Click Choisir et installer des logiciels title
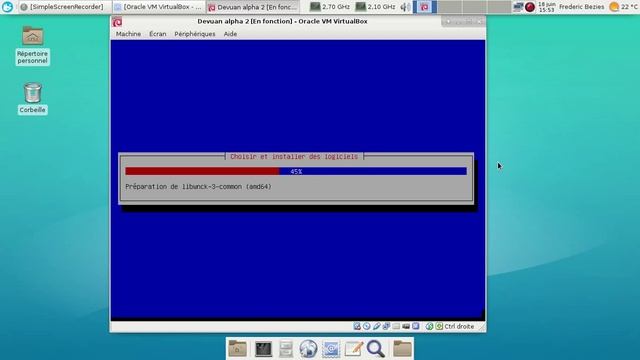 tap(294, 157)
